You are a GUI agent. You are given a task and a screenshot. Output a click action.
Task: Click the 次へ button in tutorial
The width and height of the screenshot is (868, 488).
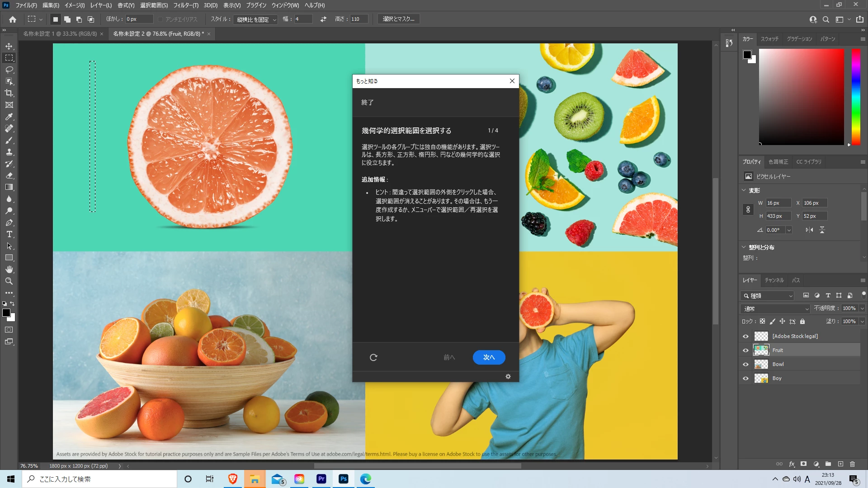489,357
